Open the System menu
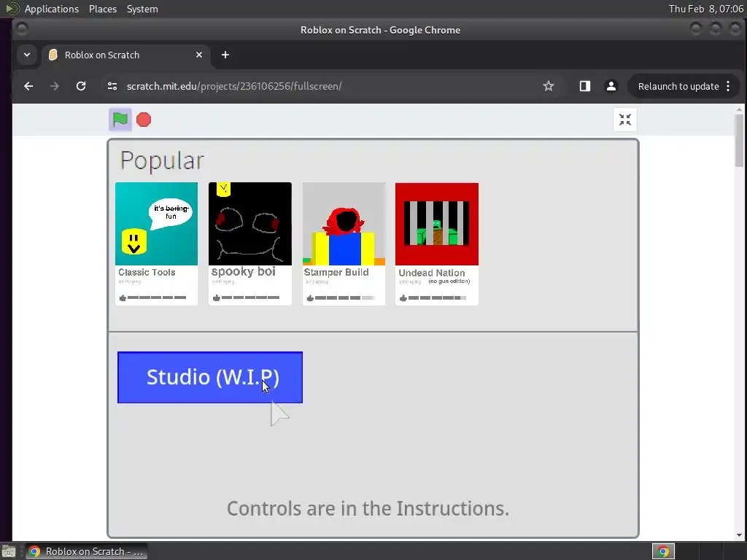Viewport: 747px width, 560px height. pos(142,9)
